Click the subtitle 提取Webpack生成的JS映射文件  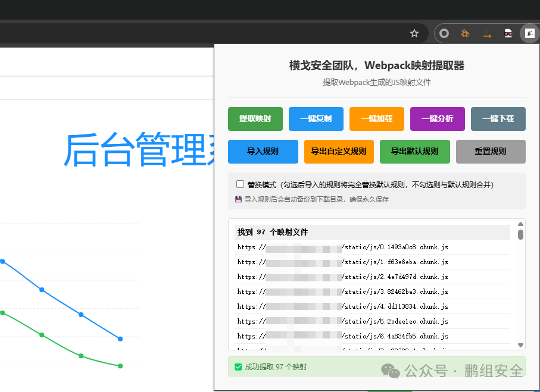pos(377,82)
